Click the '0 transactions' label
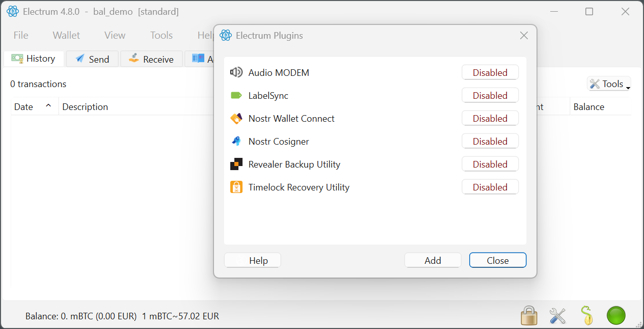The width and height of the screenshot is (644, 329). point(38,84)
